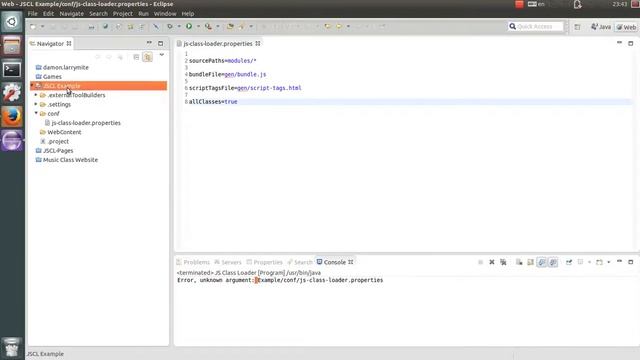Screen dimensions: 640x360
Task: Click the green Run launch button
Action: [189, 26]
